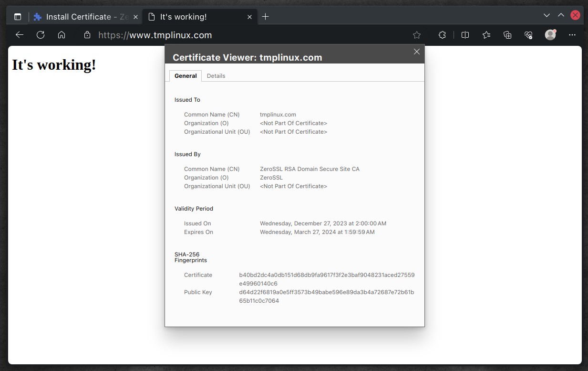588x371 pixels.
Task: Open the Favorites list icon
Action: pos(486,35)
